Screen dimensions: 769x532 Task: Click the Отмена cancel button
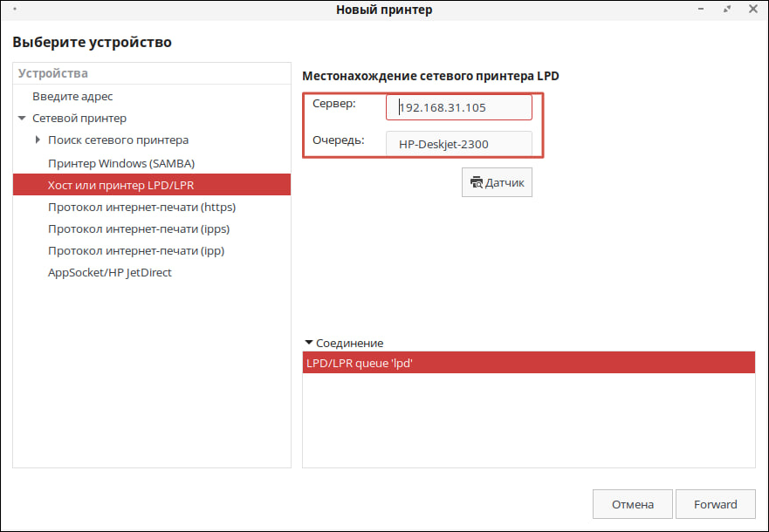pos(632,504)
